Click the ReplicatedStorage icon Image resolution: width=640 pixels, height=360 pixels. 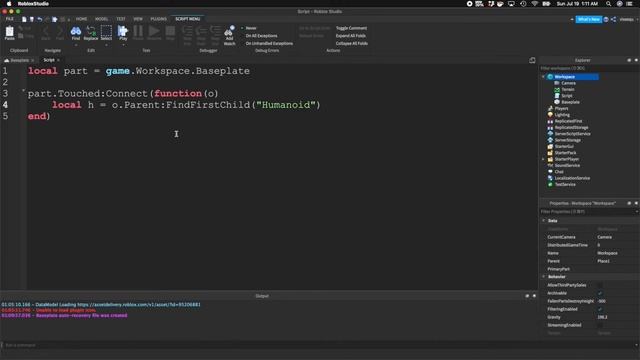pos(550,127)
